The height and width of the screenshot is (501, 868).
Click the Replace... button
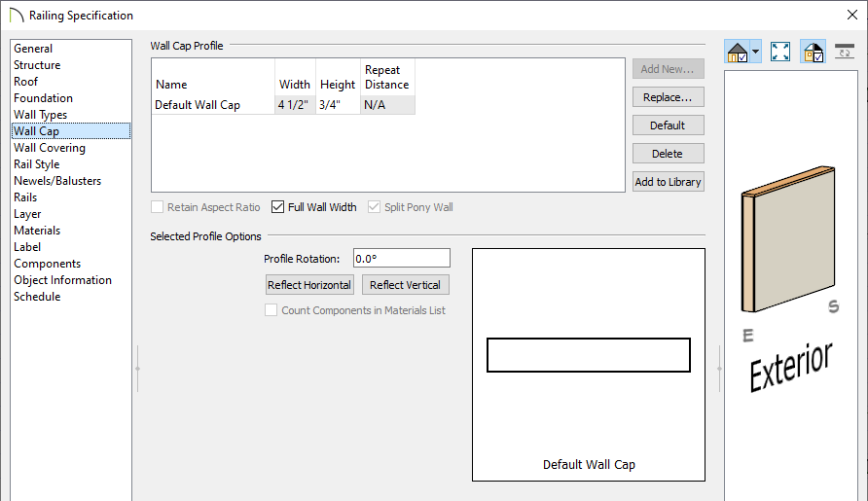pos(669,97)
